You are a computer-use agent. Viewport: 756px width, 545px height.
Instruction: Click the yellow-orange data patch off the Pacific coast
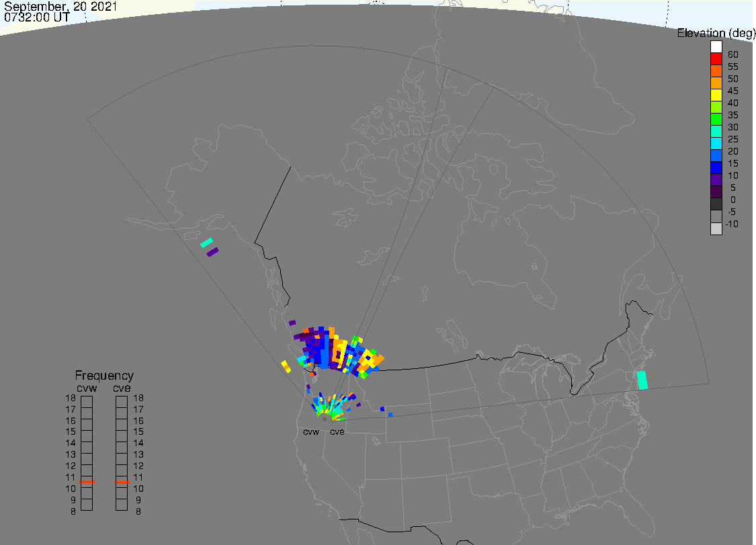tap(286, 366)
